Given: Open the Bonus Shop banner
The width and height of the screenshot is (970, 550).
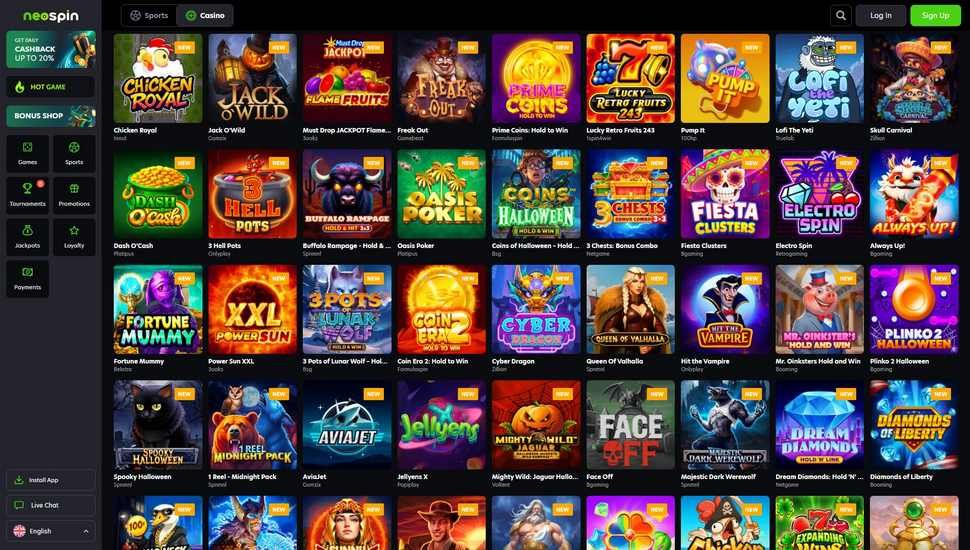Looking at the screenshot, I should 51,116.
